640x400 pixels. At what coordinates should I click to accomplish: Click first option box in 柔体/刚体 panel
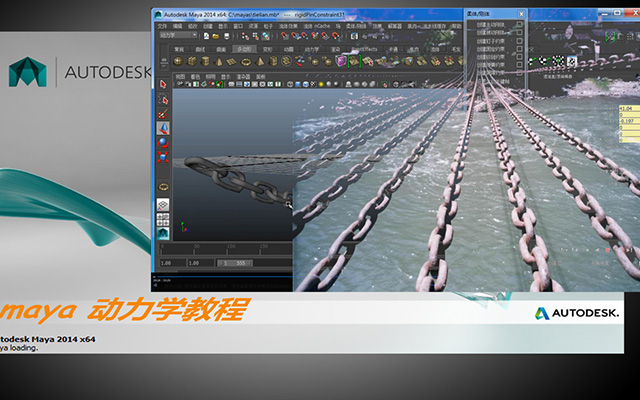click(520, 24)
